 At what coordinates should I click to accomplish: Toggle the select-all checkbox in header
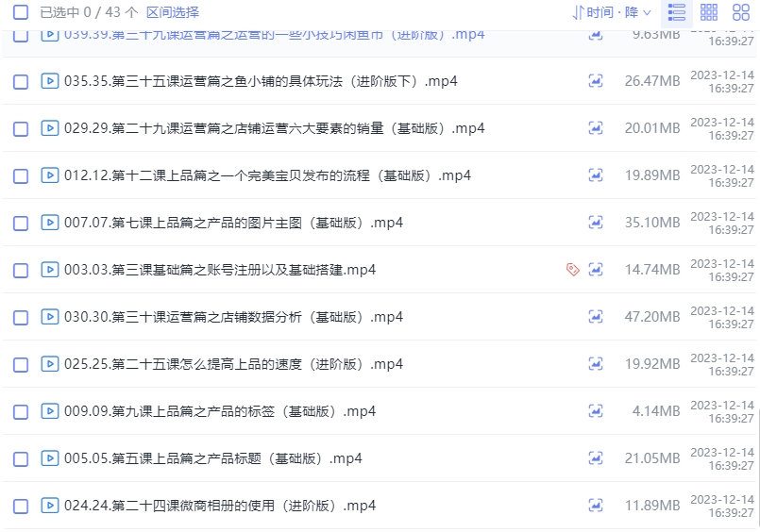pos(21,12)
